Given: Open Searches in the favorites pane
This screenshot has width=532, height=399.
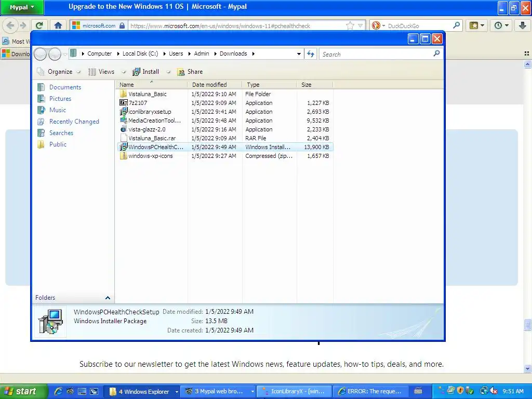Looking at the screenshot, I should pos(61,133).
